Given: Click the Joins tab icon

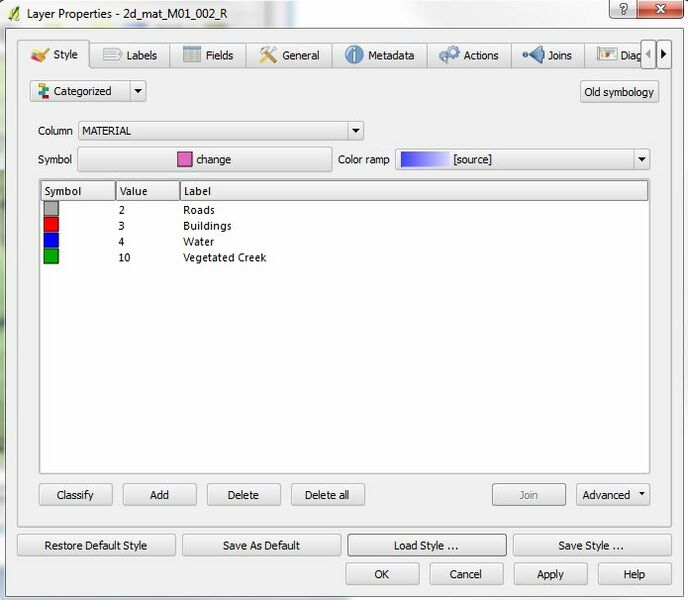Looking at the screenshot, I should coord(533,55).
